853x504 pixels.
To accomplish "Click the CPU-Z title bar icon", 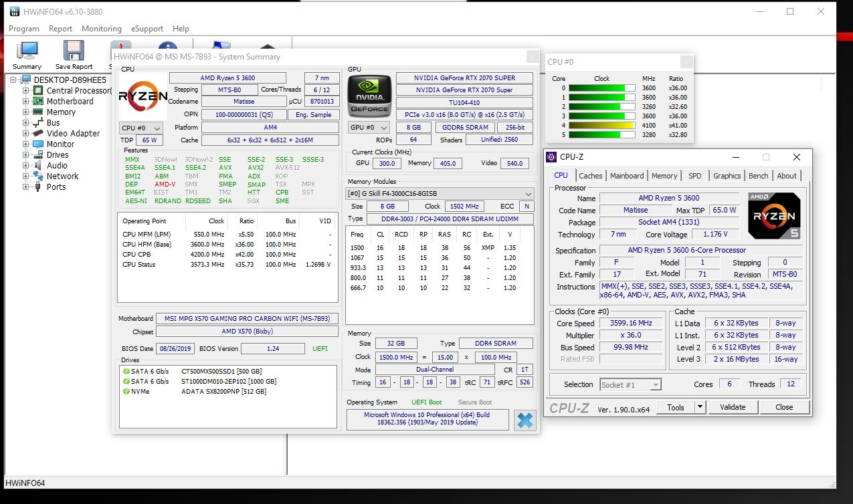I will pyautogui.click(x=552, y=157).
